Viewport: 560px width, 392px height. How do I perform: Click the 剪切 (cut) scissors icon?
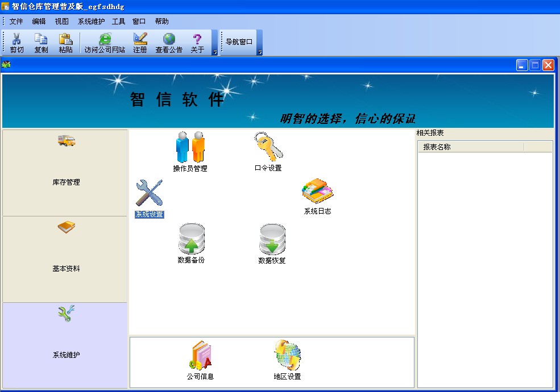click(x=16, y=39)
